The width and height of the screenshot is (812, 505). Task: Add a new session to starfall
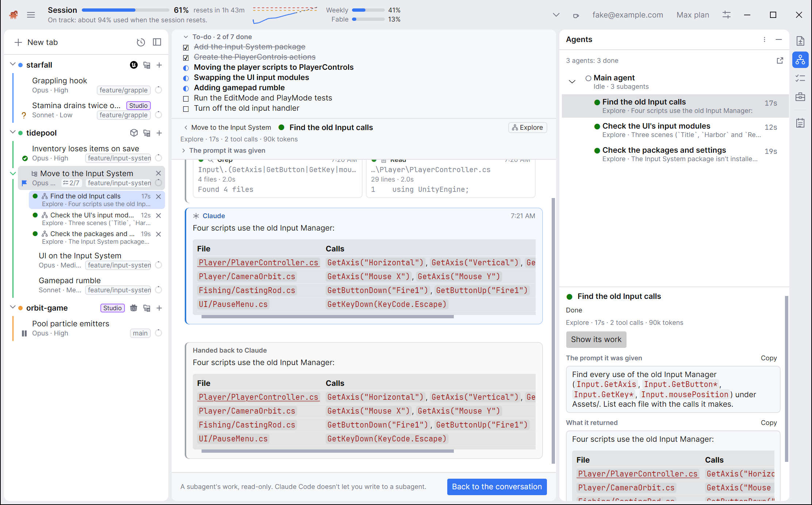(x=159, y=65)
